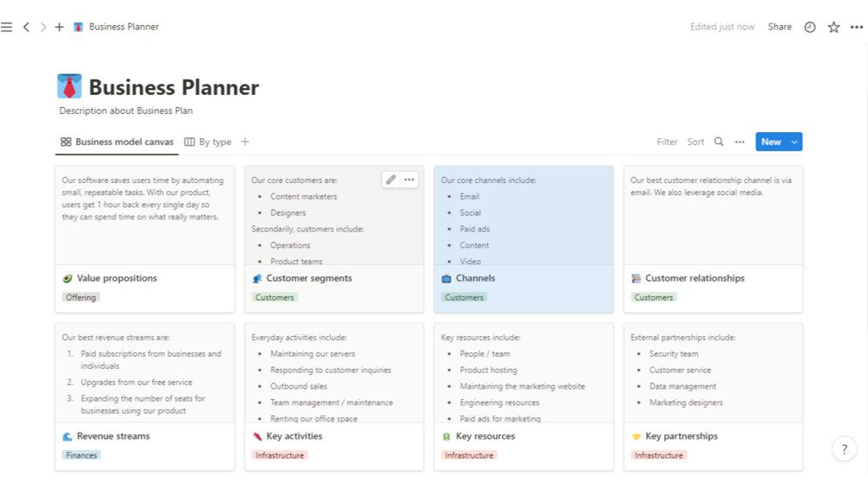868x488 pixels.
Task: Expand the New button dropdown arrow
Action: click(795, 142)
